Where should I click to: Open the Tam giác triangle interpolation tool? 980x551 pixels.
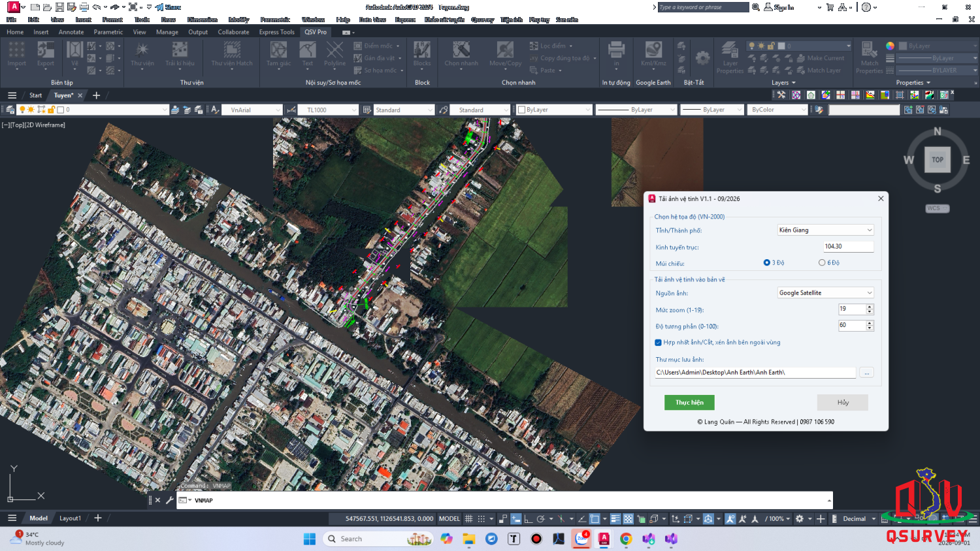pyautogui.click(x=278, y=54)
